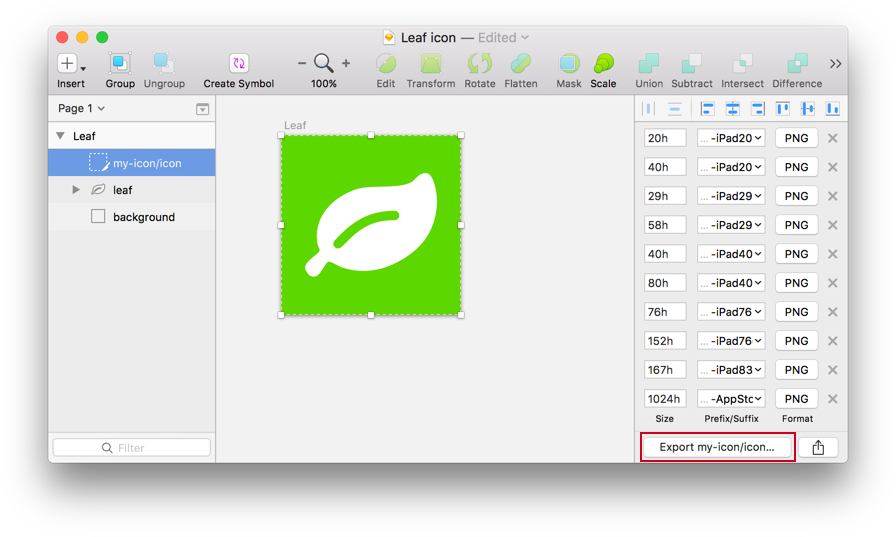This screenshot has width=896, height=537.
Task: Click the Flatten tool icon
Action: 521,63
